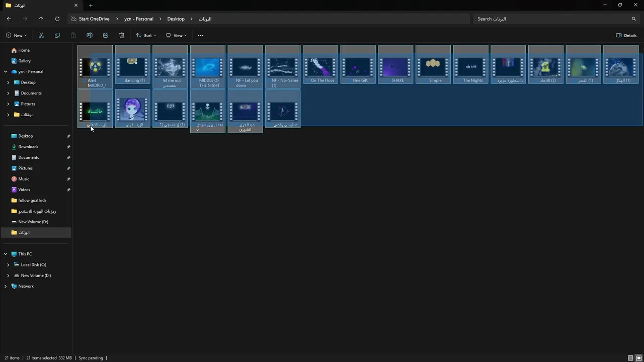The height and width of the screenshot is (362, 644).
Task: Expand OneDrive Desktop folder chevron
Action: pos(8,82)
